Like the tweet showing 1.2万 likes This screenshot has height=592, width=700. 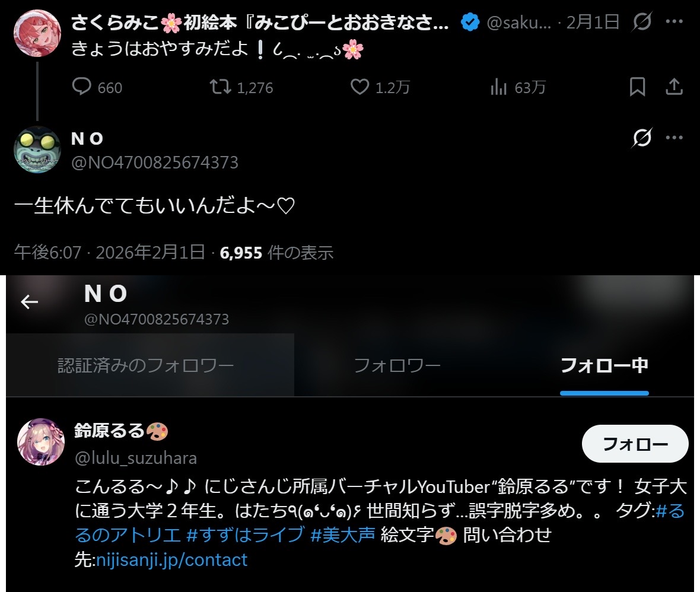pos(380,87)
